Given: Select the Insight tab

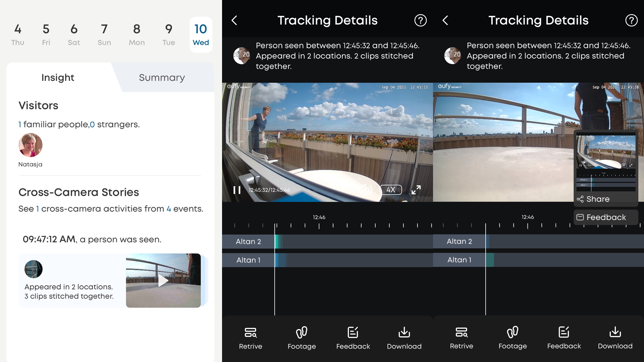Looking at the screenshot, I should pos(58,77).
